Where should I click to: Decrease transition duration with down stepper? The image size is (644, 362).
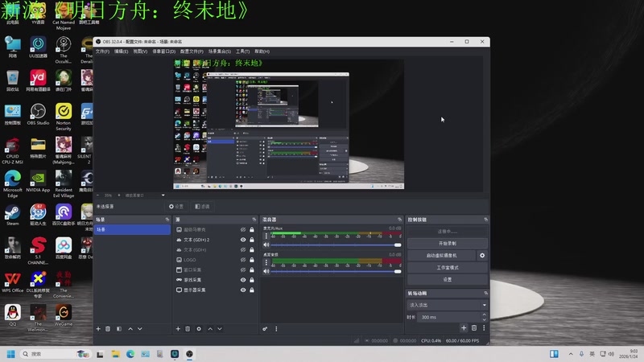tap(485, 319)
